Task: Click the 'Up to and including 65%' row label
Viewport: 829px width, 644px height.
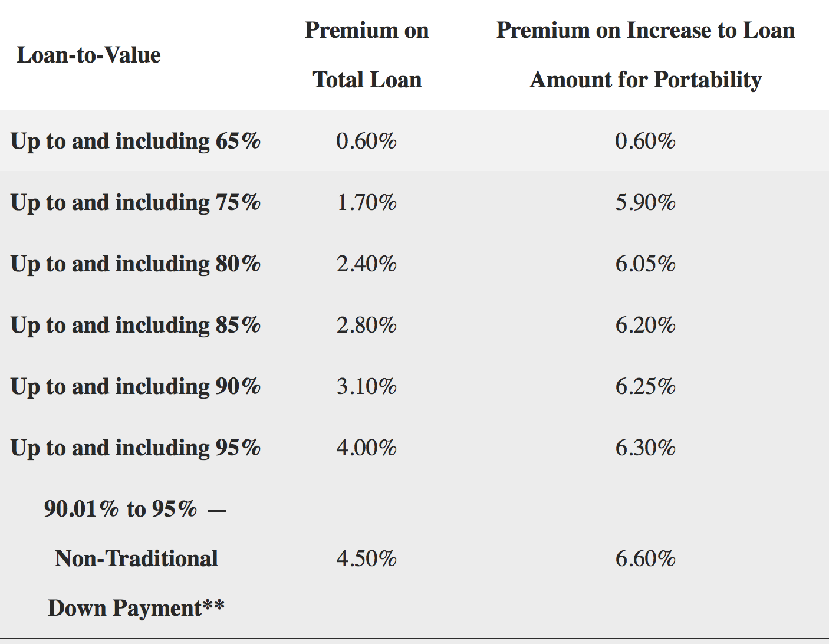Action: tap(136, 142)
